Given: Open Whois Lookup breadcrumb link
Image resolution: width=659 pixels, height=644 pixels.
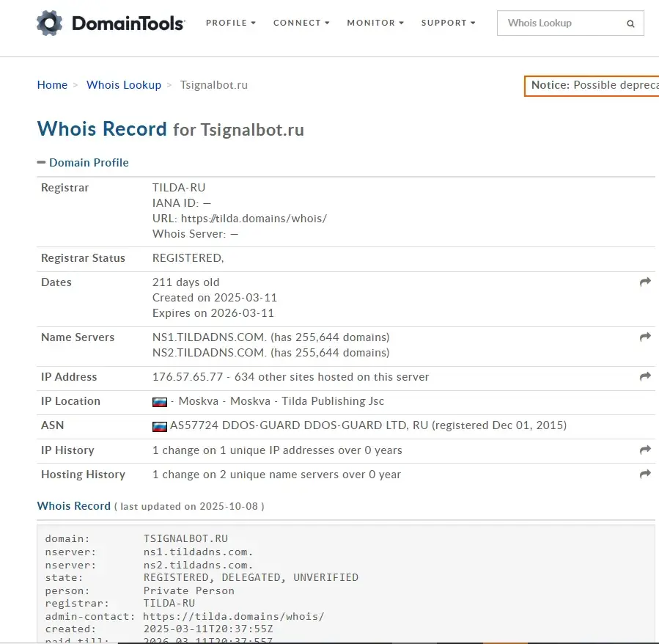Looking at the screenshot, I should 124,85.
